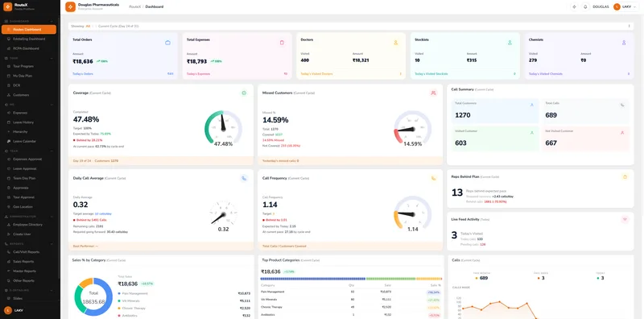The width and height of the screenshot is (644, 319).
Task: Click the Call Frequency phone icon
Action: 433,178
